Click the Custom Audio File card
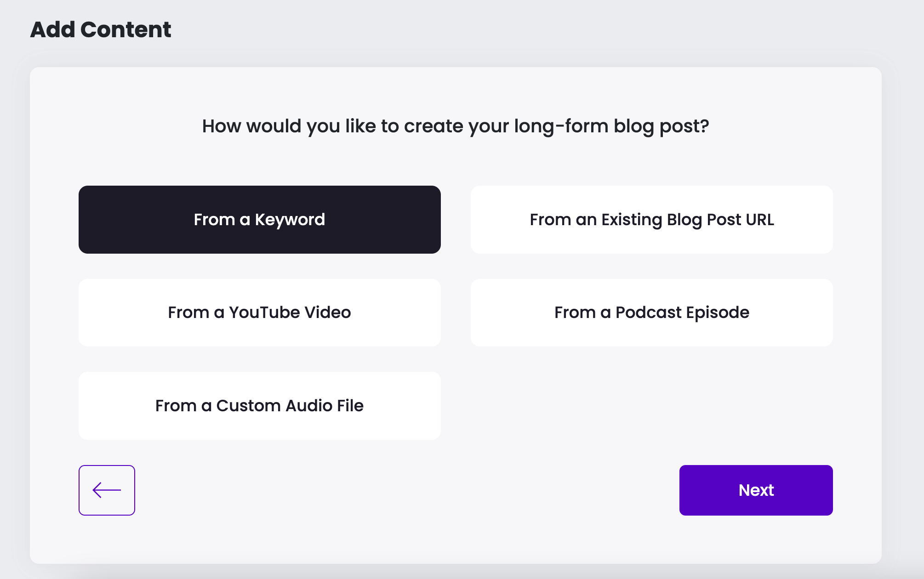 [259, 406]
